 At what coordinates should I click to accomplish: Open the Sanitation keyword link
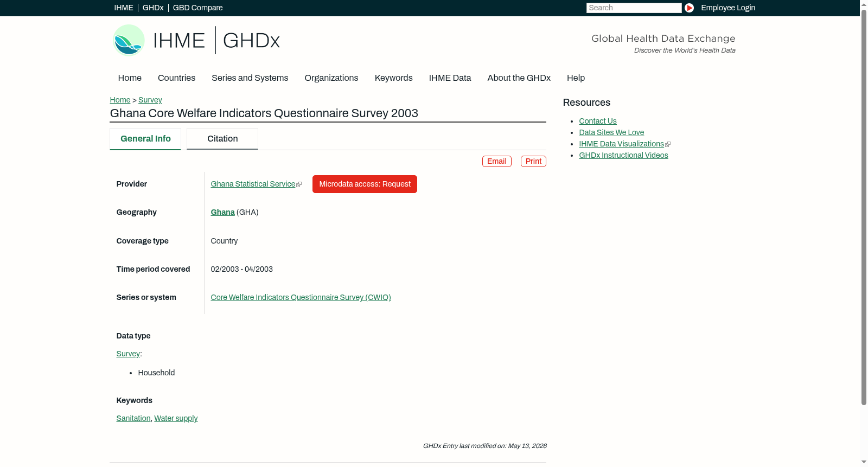[x=133, y=418]
